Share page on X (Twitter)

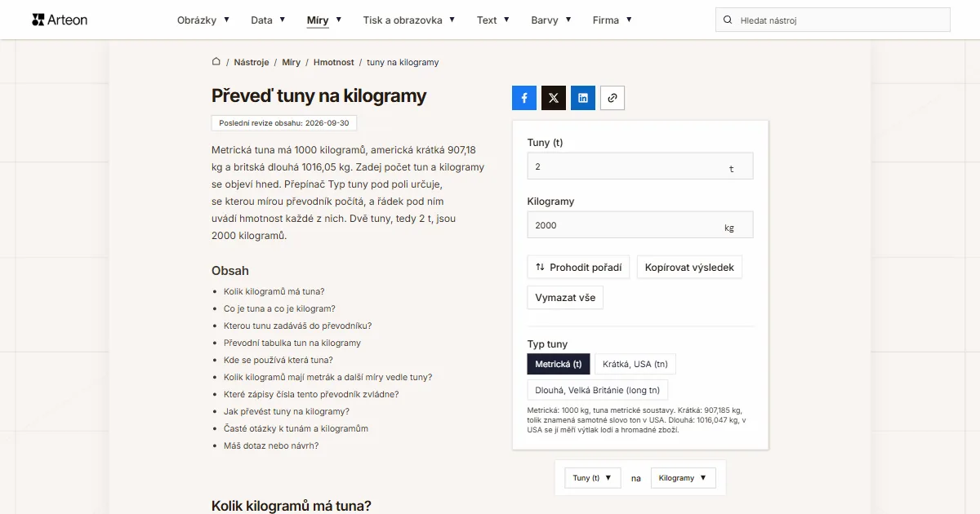554,98
